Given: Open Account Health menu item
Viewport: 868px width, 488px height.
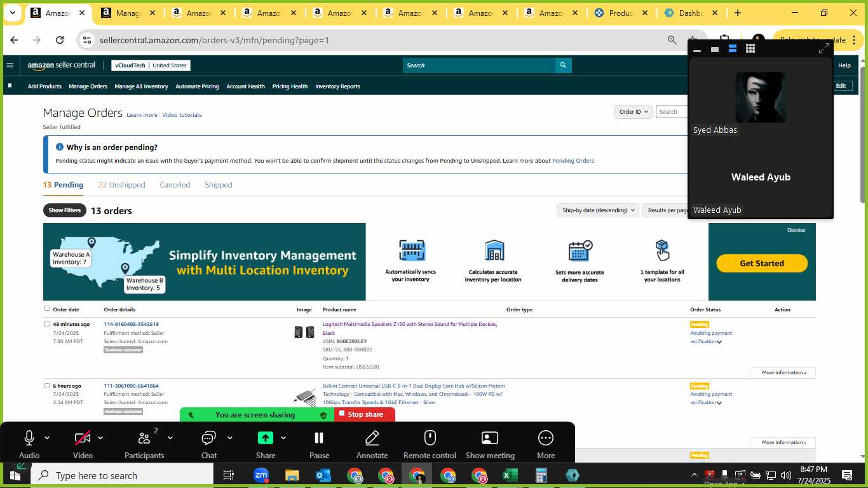Looking at the screenshot, I should click(245, 86).
